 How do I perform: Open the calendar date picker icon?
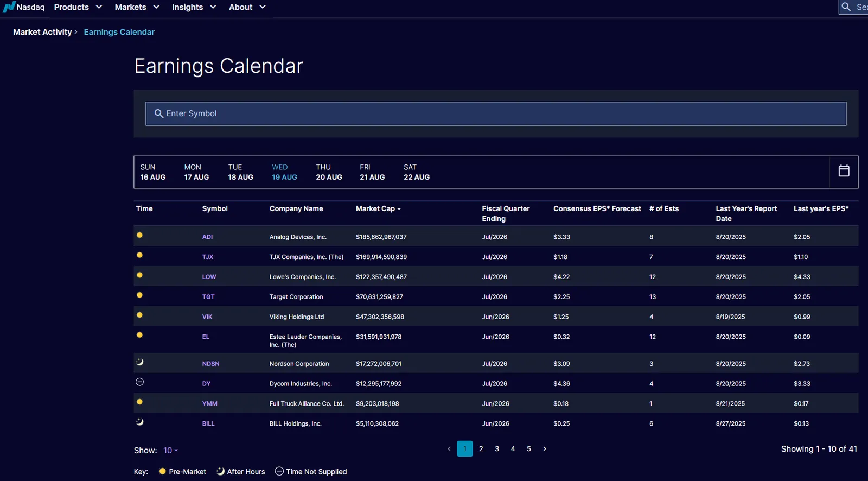(844, 171)
